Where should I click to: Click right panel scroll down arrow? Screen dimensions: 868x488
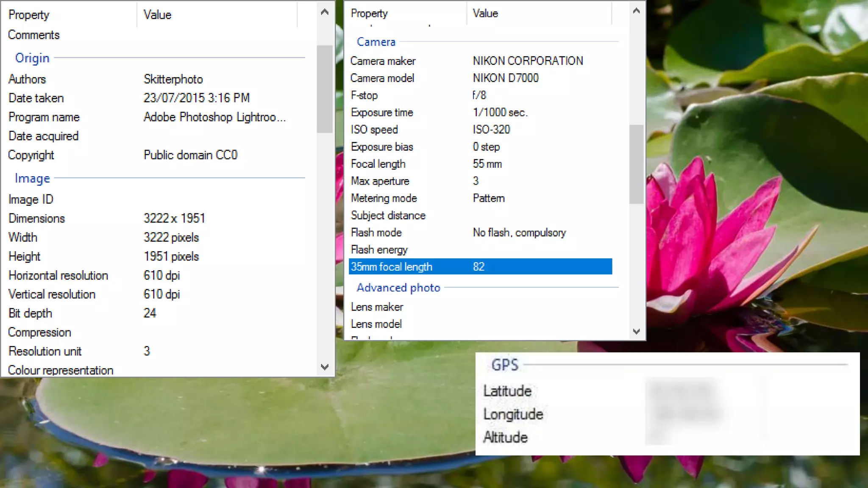click(x=636, y=331)
